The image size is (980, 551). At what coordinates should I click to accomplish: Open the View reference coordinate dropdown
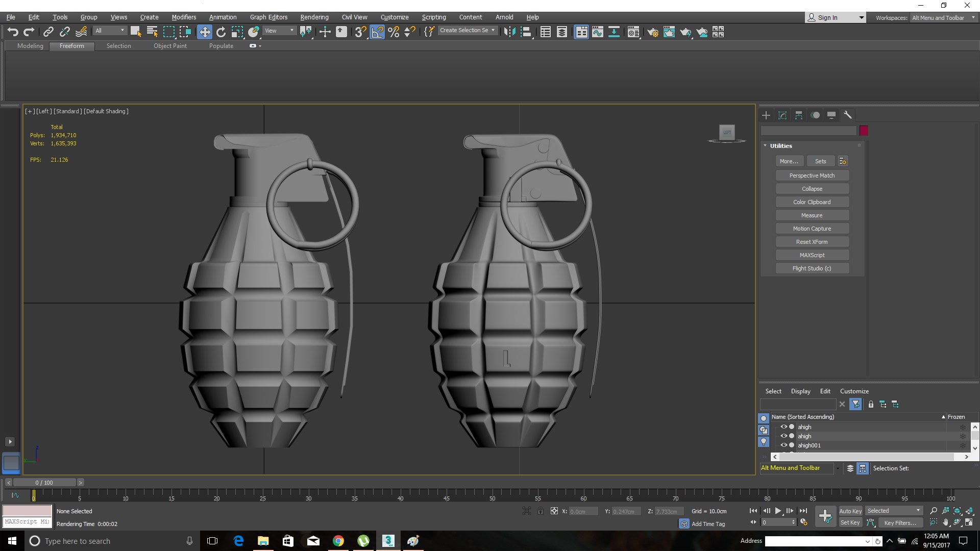[x=279, y=31]
